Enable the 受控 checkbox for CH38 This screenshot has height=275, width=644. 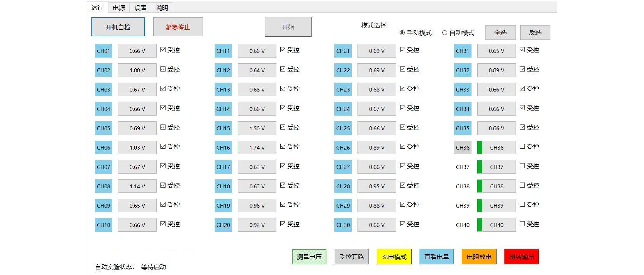tap(522, 185)
